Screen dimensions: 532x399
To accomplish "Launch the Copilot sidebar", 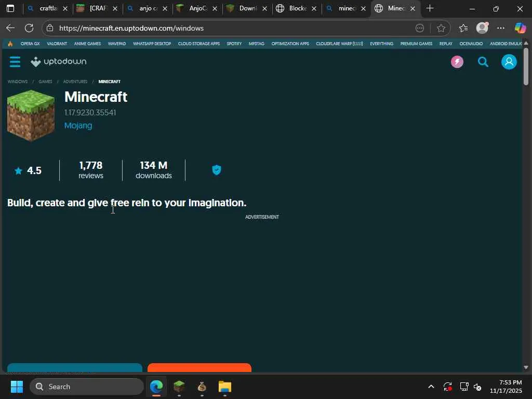I will 520,28.
